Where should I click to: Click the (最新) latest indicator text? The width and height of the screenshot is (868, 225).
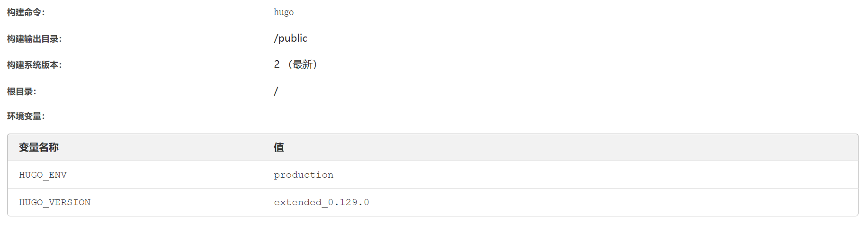tap(303, 64)
